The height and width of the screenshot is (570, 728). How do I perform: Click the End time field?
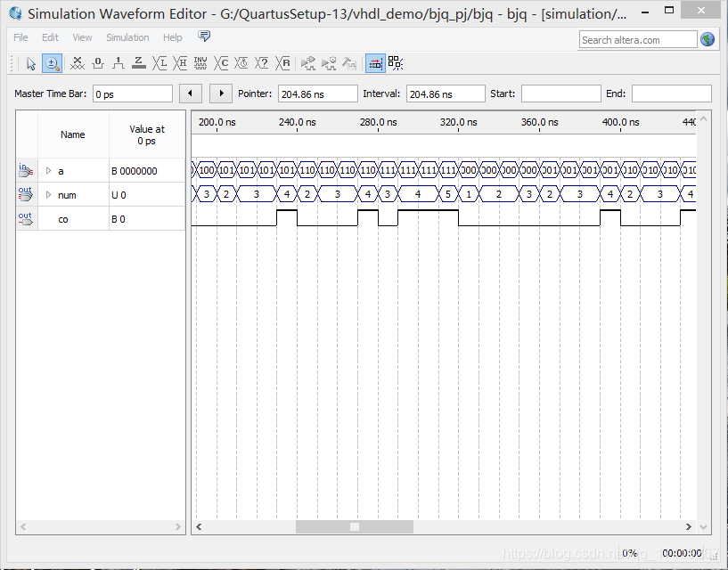coord(671,94)
